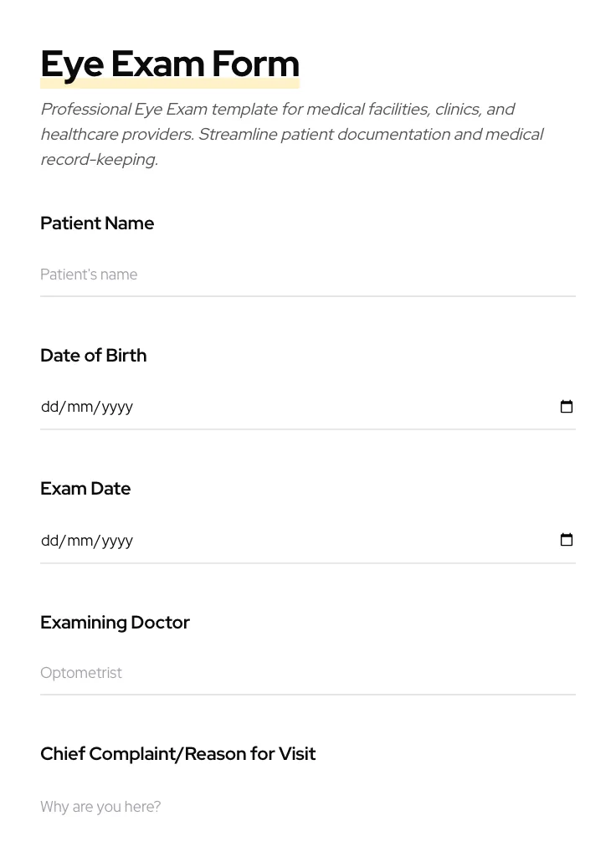
Task: Open the Exam Date calendar picker
Action: click(567, 540)
